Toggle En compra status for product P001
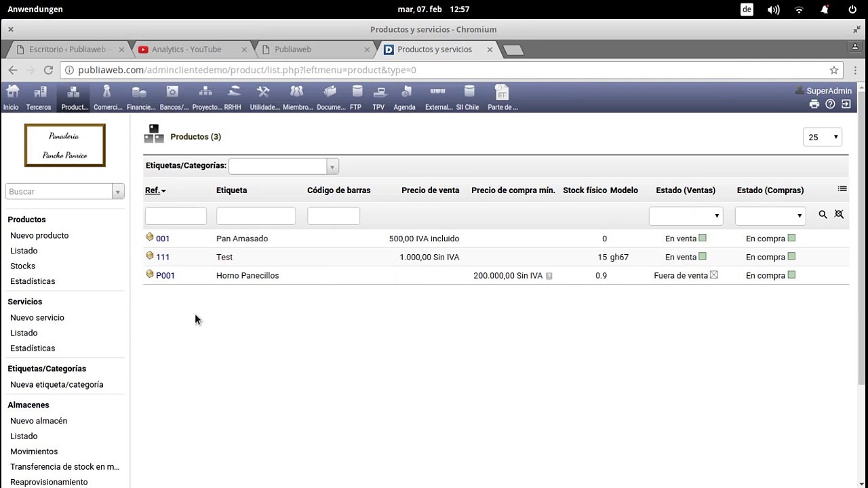868x488 pixels. 791,275
